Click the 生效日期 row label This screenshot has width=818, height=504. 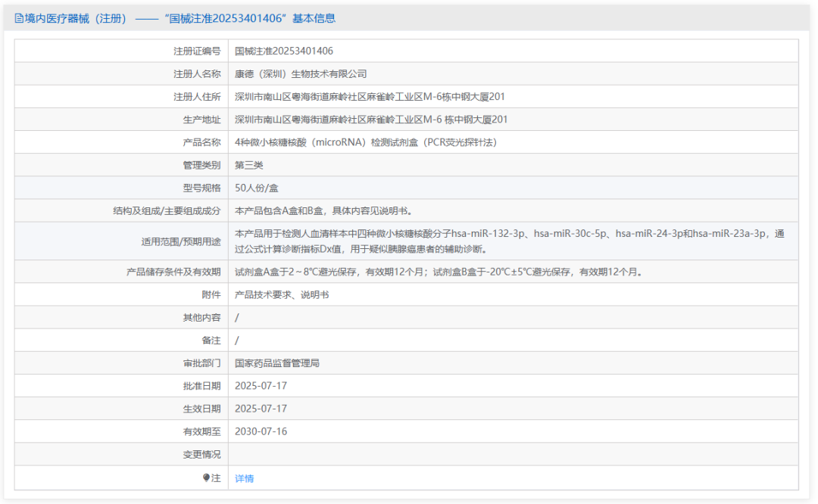pos(201,409)
